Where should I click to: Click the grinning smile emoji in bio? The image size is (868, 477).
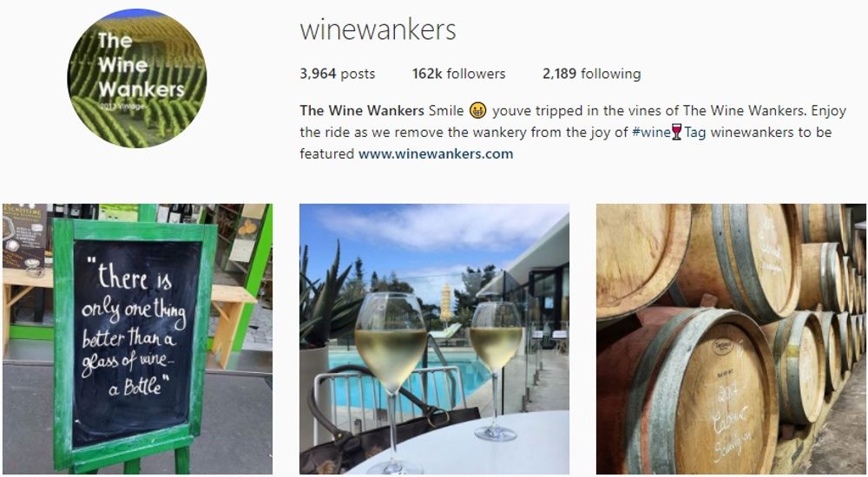click(477, 111)
